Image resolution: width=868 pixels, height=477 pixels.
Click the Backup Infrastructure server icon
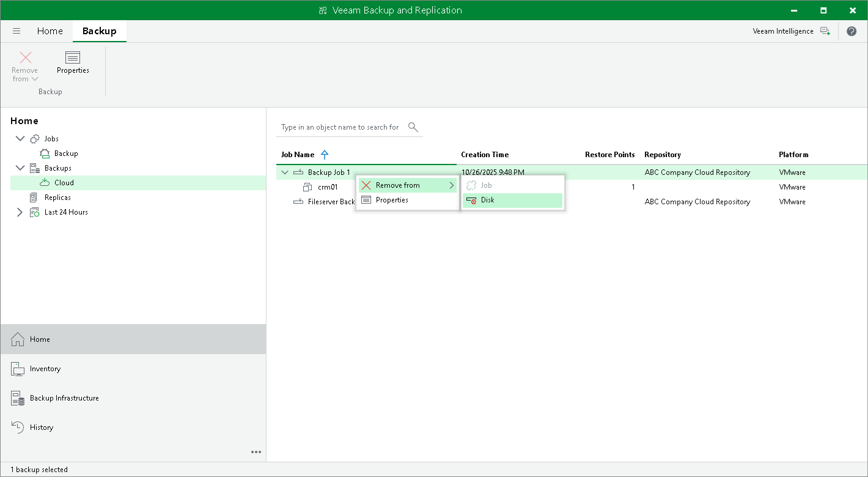(18, 398)
